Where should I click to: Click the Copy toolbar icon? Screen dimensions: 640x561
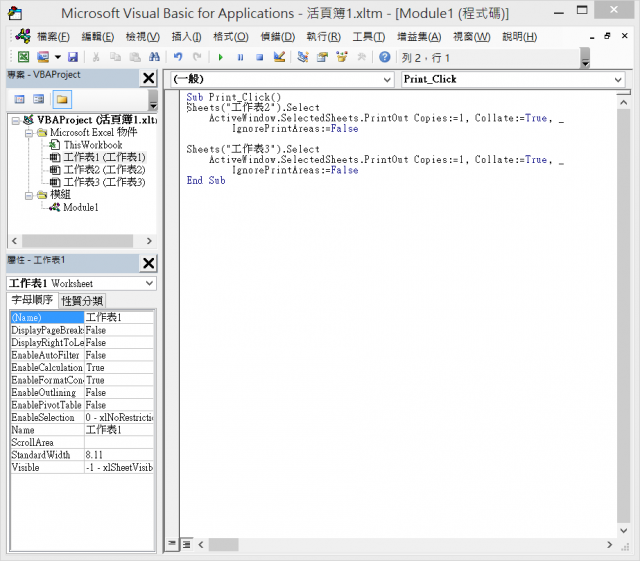tap(116, 57)
